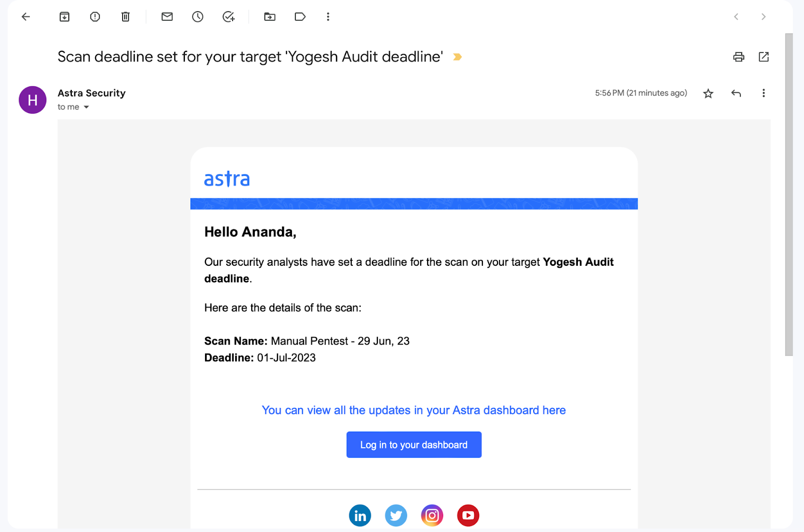Viewport: 804px width, 532px height.
Task: Print this email conversation
Action: click(x=739, y=57)
